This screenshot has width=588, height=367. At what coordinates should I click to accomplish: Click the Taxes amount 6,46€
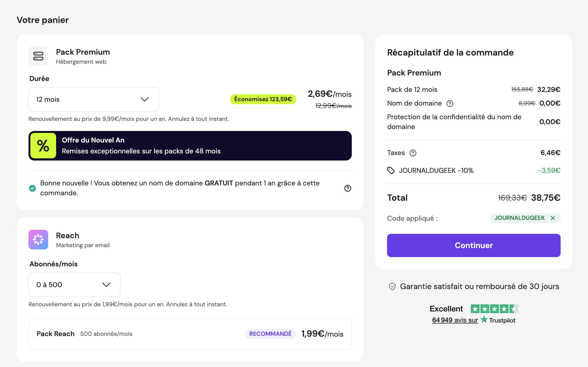pos(550,153)
